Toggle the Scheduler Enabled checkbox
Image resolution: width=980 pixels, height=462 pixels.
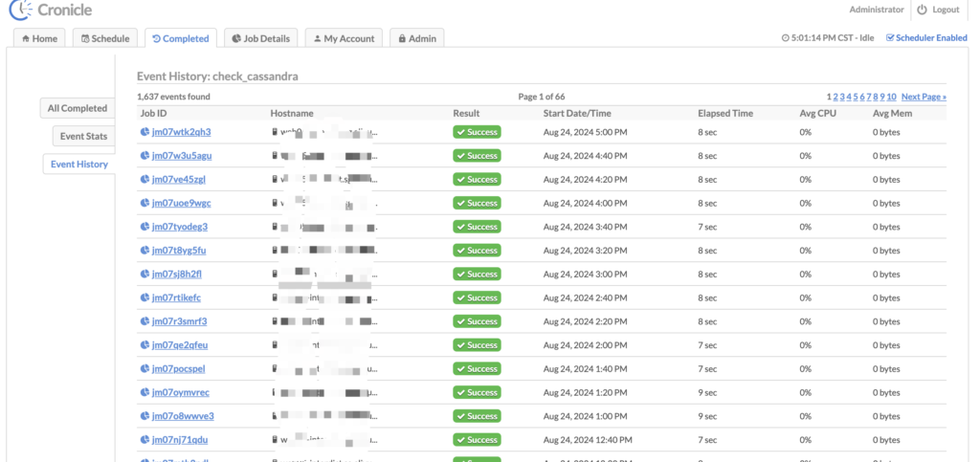tap(890, 38)
